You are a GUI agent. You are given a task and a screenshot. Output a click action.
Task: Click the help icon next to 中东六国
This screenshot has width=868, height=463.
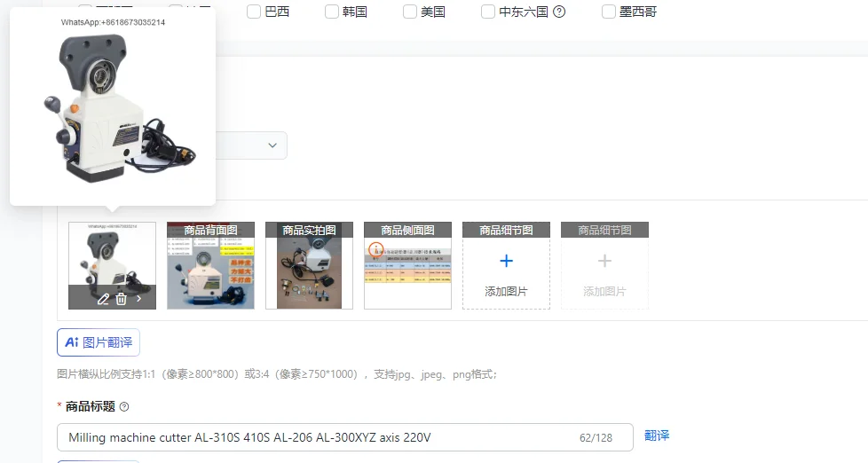[559, 12]
